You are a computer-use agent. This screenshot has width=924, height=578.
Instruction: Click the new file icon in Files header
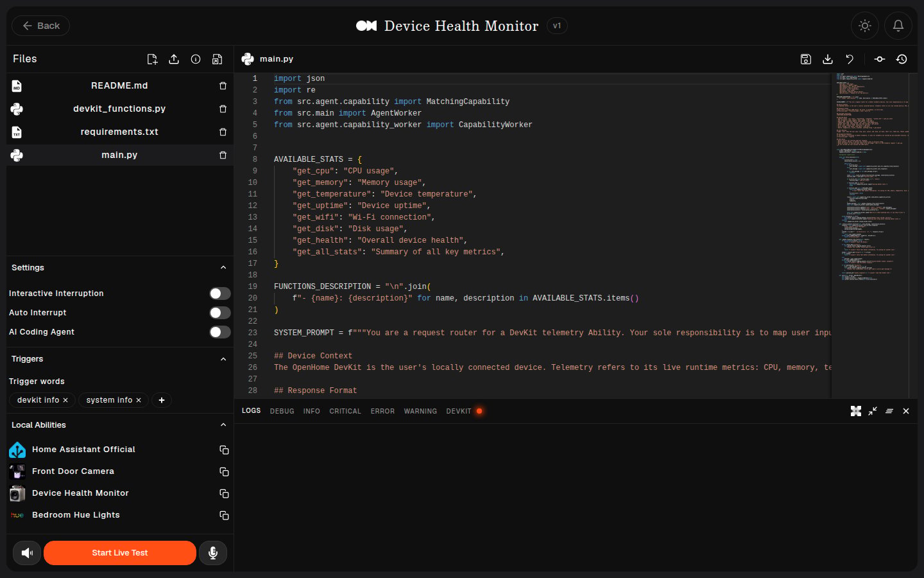point(152,59)
